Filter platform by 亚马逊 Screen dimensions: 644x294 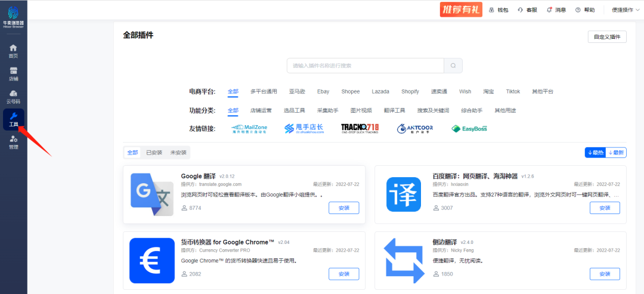(x=297, y=92)
